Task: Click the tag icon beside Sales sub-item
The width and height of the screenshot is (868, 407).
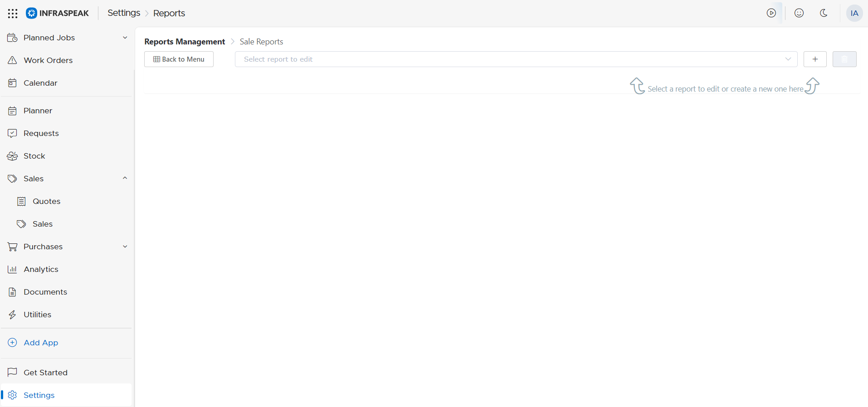Action: click(21, 224)
